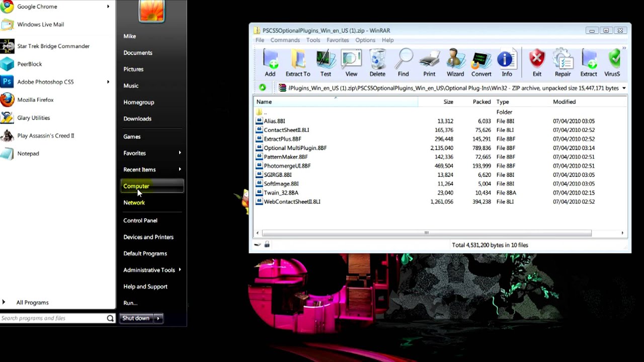Open the Tools menu
The image size is (644, 362).
(313, 40)
